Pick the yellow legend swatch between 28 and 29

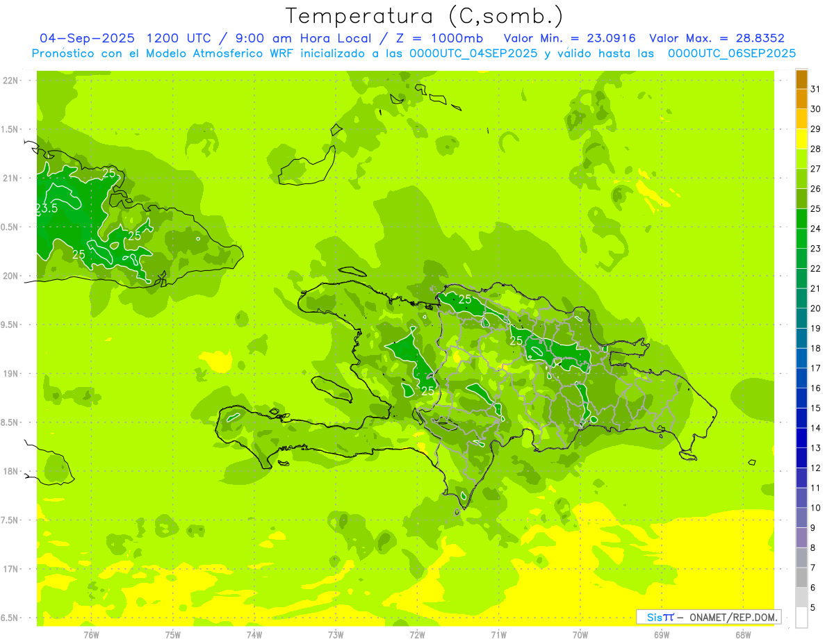(801, 139)
